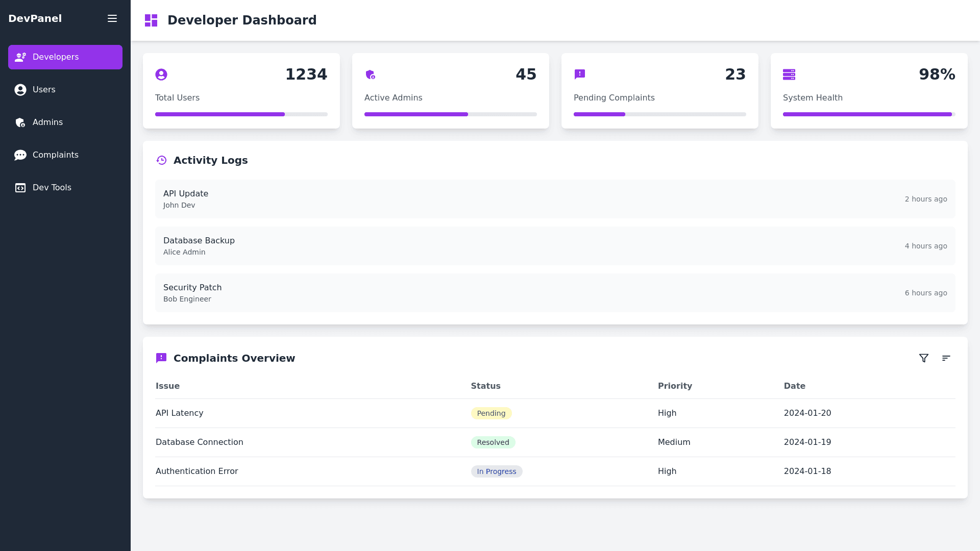The height and width of the screenshot is (551, 980).
Task: Click the dashboard grid icon in header
Action: pyautogui.click(x=151, y=20)
